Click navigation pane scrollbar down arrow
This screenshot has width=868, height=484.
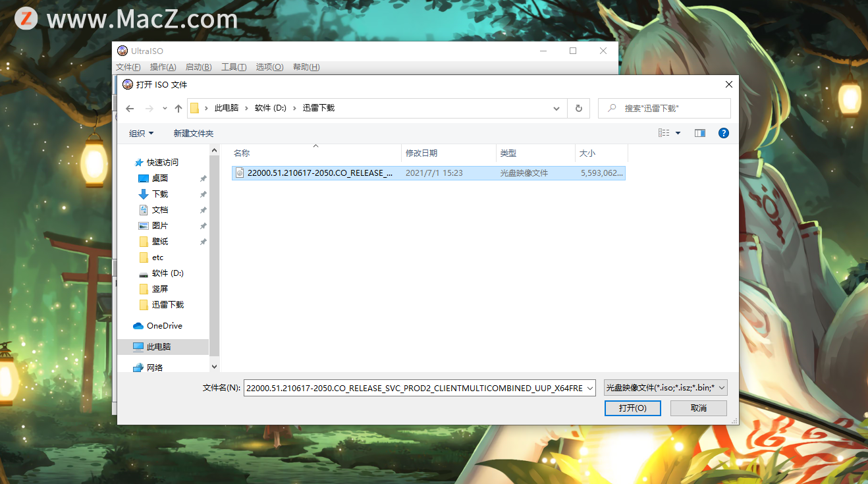click(x=214, y=366)
